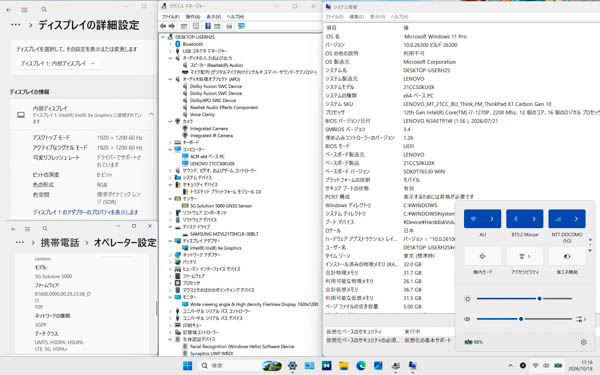Open the Settings gear on the taskbar
This screenshot has width=600, height=375.
[292, 366]
